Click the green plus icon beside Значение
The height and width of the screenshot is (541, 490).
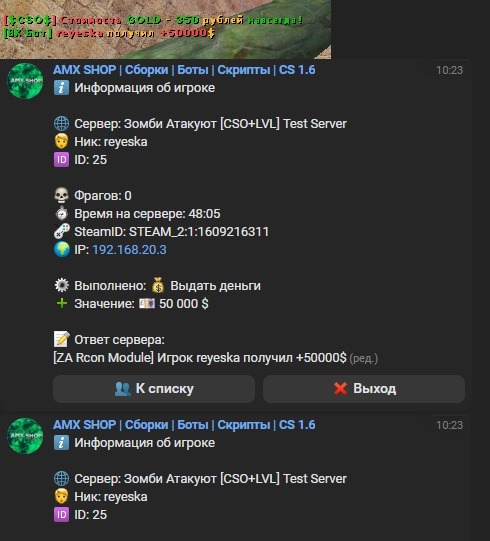click(x=62, y=303)
